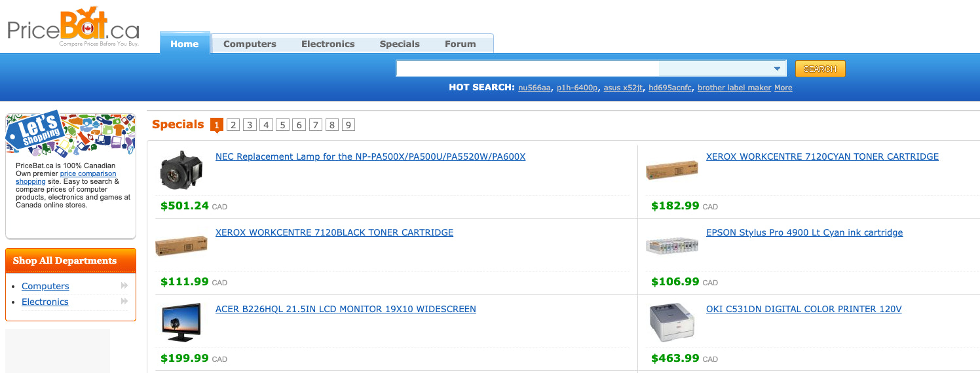
Task: Click the PriceBat.ca logo
Action: point(73,27)
